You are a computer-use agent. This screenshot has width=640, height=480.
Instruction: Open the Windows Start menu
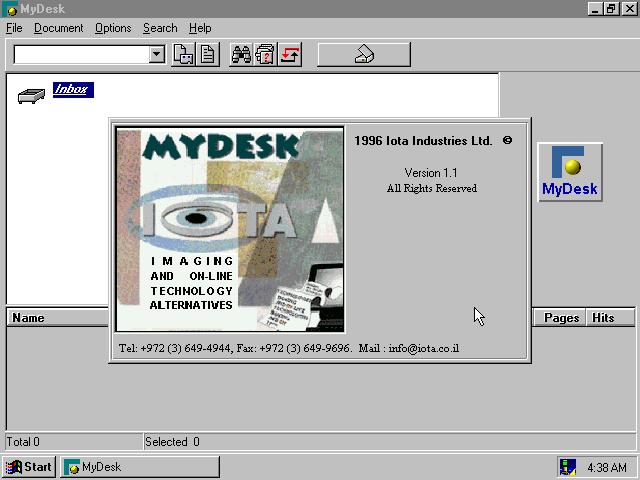click(x=29, y=467)
